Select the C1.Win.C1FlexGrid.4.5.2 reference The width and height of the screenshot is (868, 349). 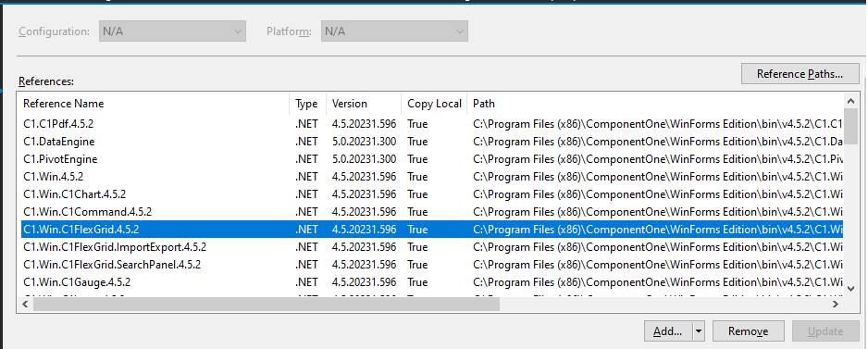pyautogui.click(x=432, y=230)
